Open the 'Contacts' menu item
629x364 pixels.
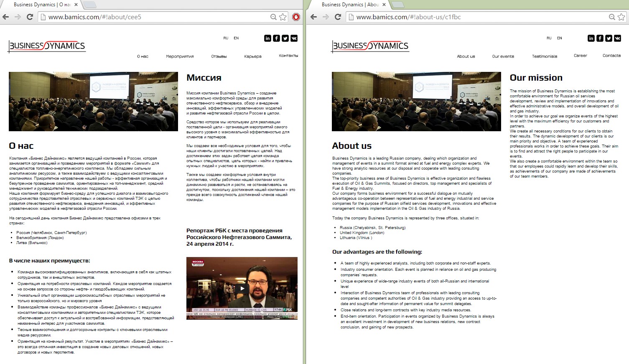point(612,56)
